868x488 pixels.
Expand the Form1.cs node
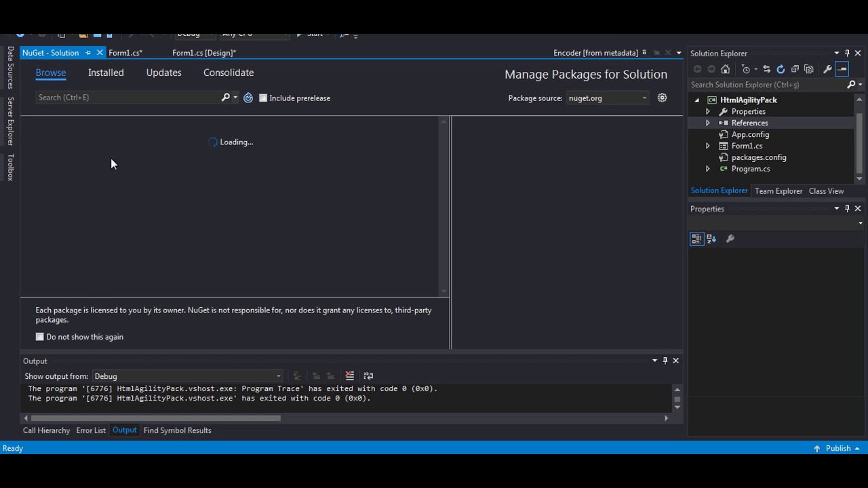pos(708,146)
